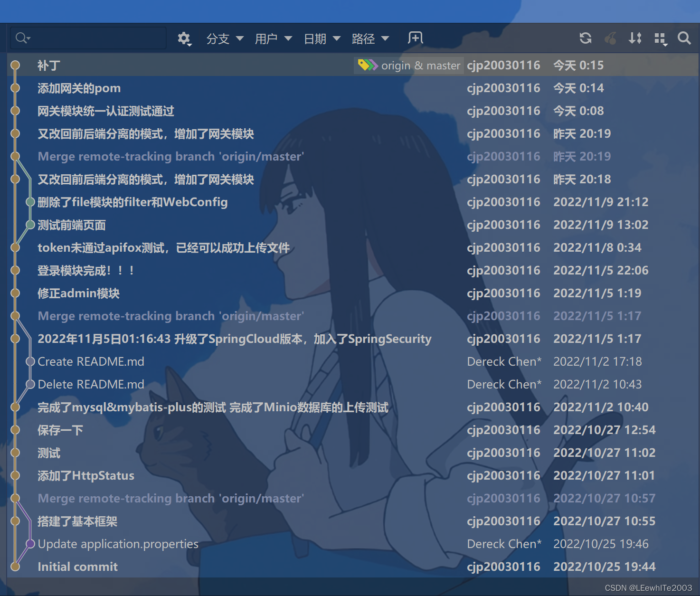Select the commit "补丁"

click(353, 66)
